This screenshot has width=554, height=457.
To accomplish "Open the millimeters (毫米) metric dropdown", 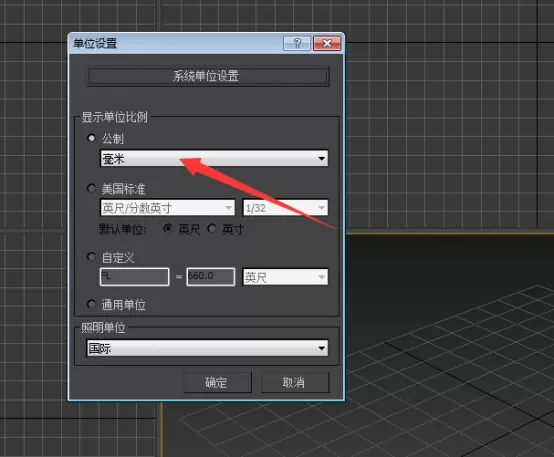I will [x=214, y=158].
